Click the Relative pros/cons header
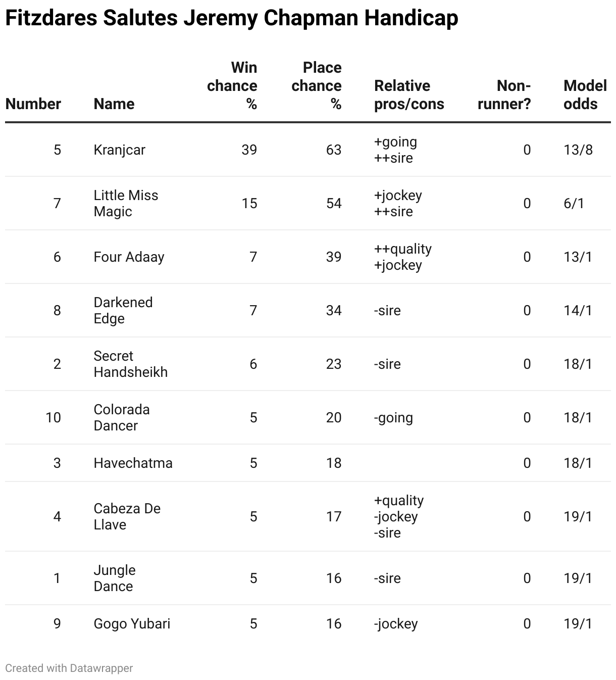This screenshot has height=680, width=616. 409,95
